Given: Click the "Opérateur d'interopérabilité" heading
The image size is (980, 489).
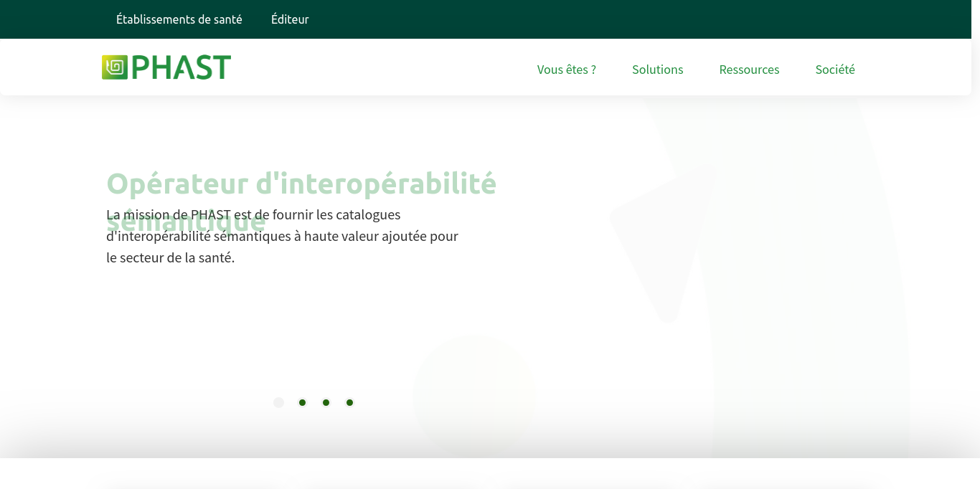Looking at the screenshot, I should coord(301,183).
